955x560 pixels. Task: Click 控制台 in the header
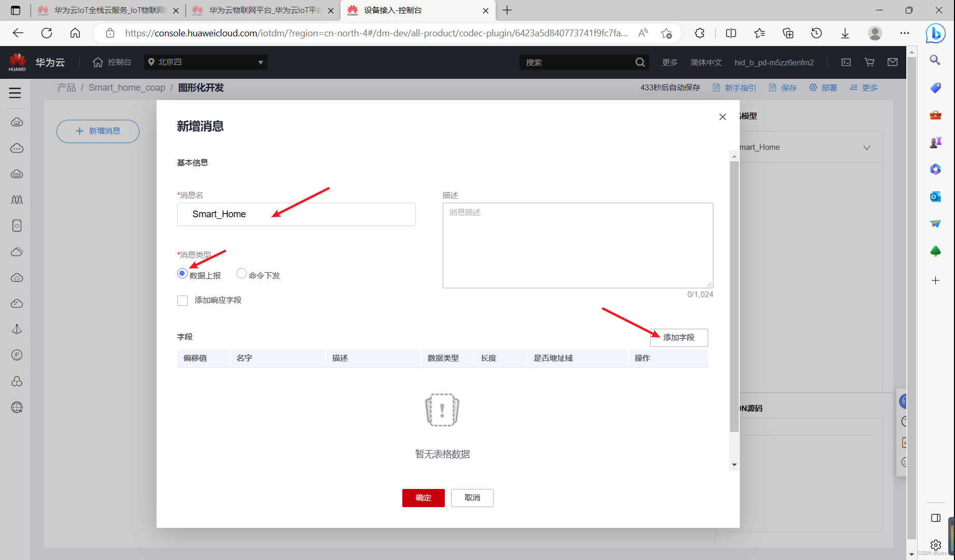119,62
